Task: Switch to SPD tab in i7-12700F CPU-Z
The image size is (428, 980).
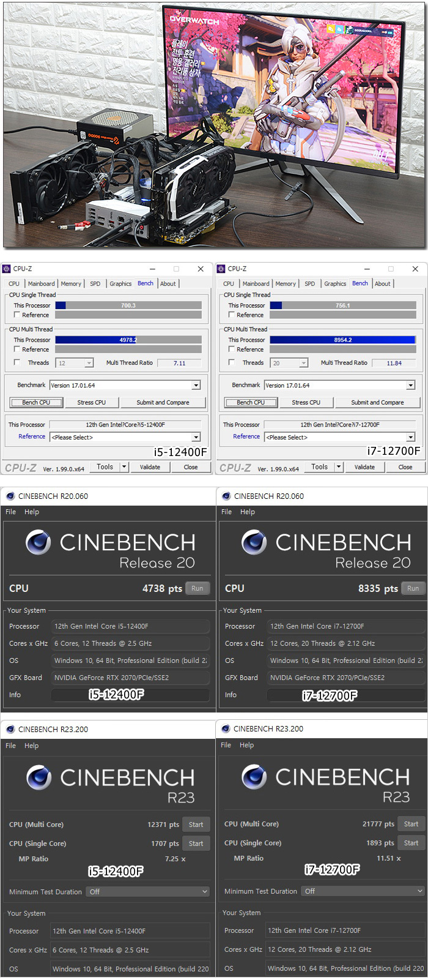Action: [310, 283]
